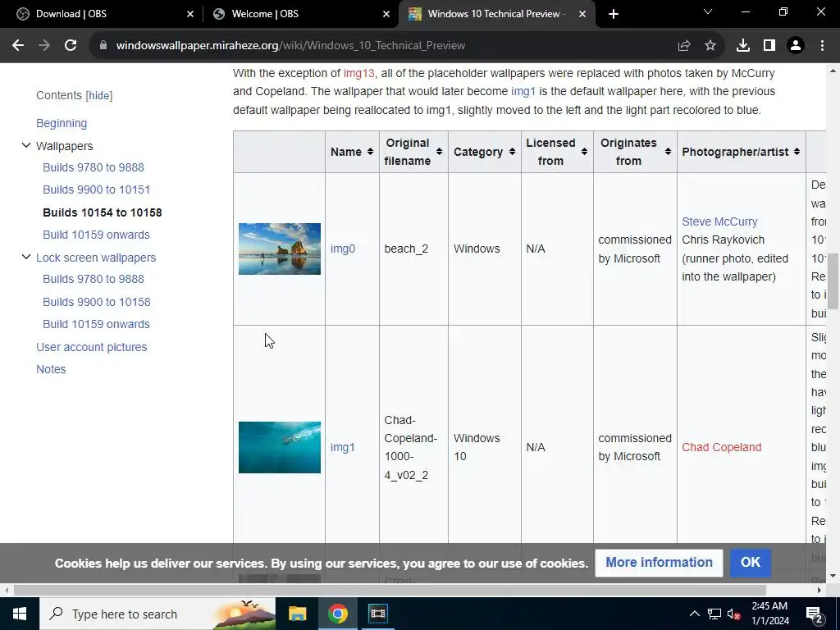Click the horizontal scrollbar
840x630 pixels.
click(x=390, y=591)
